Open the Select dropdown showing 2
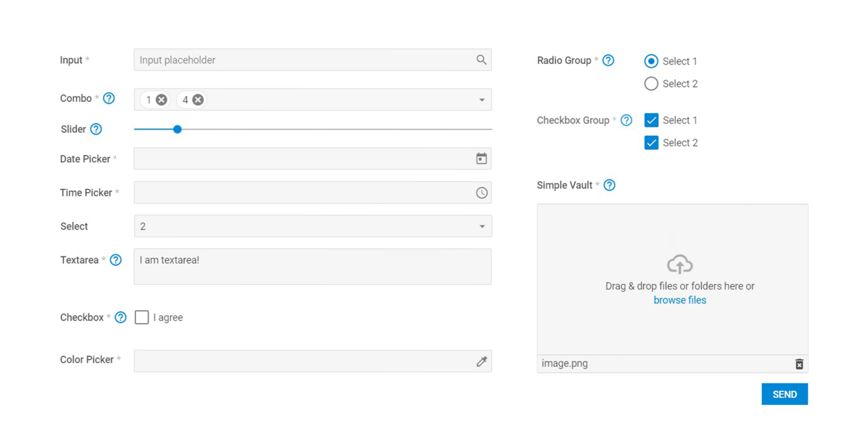The image size is (868, 431). [313, 226]
